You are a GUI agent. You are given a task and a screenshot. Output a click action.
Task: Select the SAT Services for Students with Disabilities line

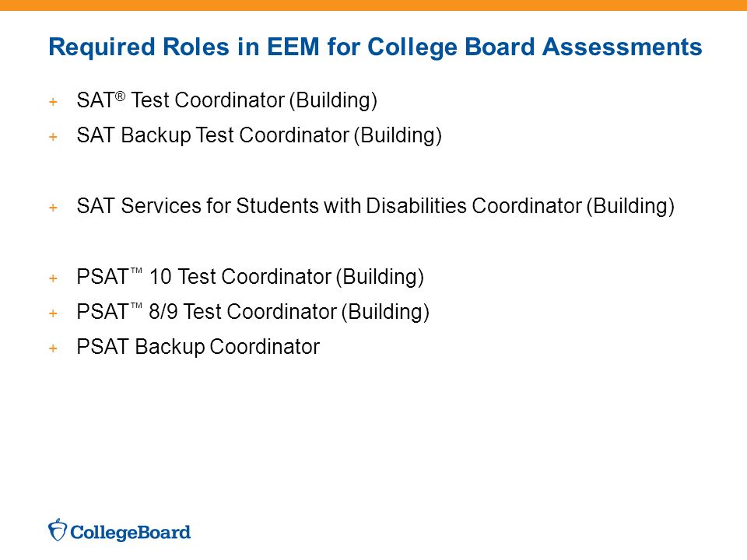(375, 206)
